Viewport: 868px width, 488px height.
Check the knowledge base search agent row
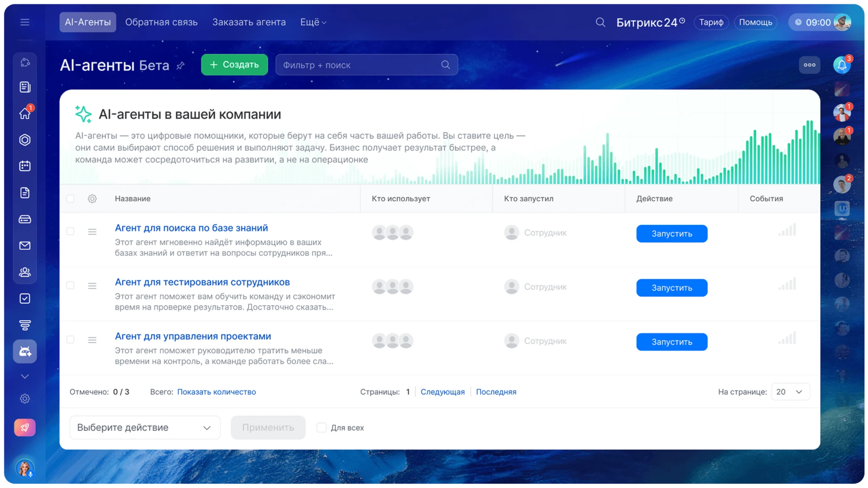70,231
